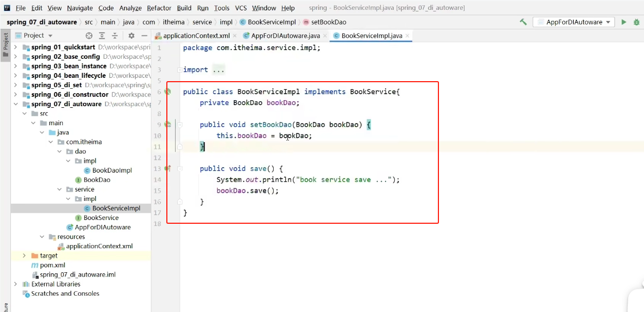Open Project panel settings gear
The height and width of the screenshot is (312, 644).
(x=131, y=36)
